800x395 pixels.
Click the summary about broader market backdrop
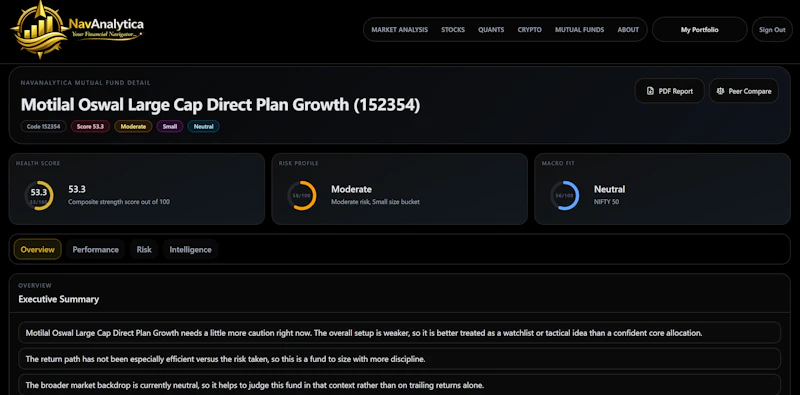[399, 385]
